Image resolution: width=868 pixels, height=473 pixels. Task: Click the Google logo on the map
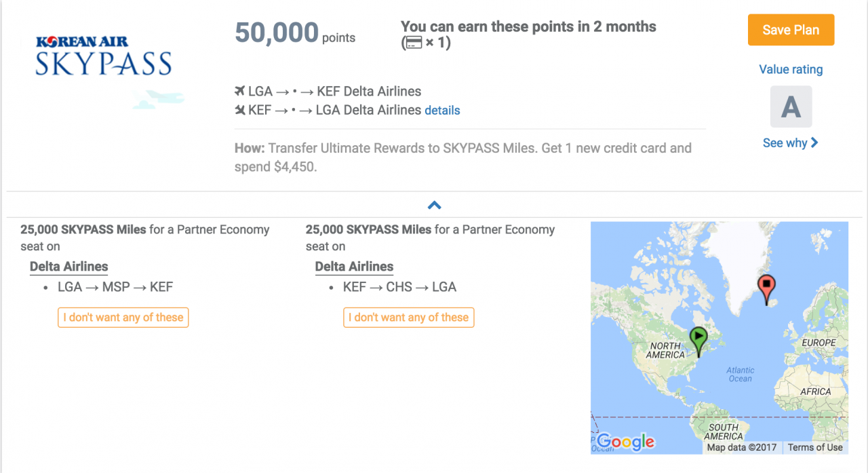pyautogui.click(x=625, y=442)
